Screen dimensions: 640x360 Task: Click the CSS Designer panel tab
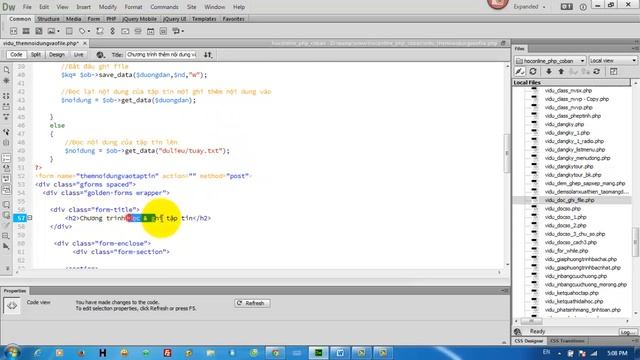pos(529,341)
